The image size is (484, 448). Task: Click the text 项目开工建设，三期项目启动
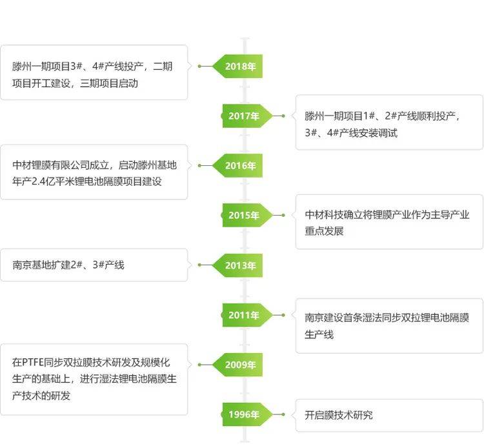click(x=75, y=83)
